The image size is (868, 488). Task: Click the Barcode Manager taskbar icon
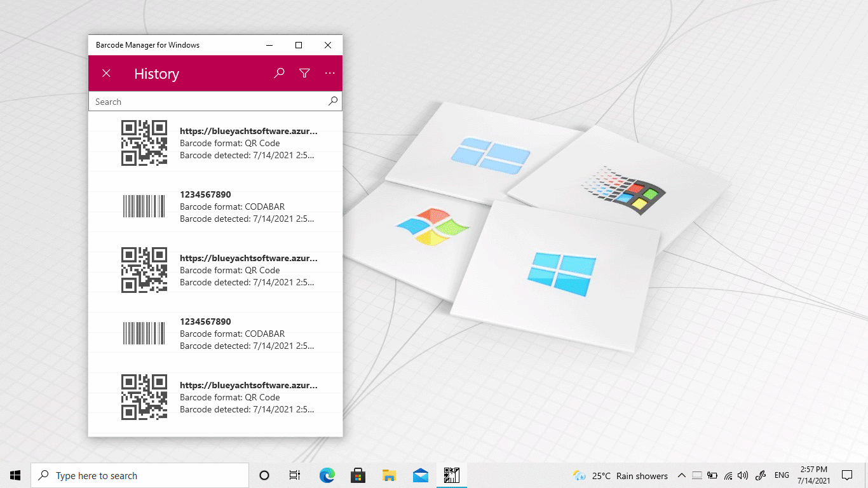[x=451, y=475]
